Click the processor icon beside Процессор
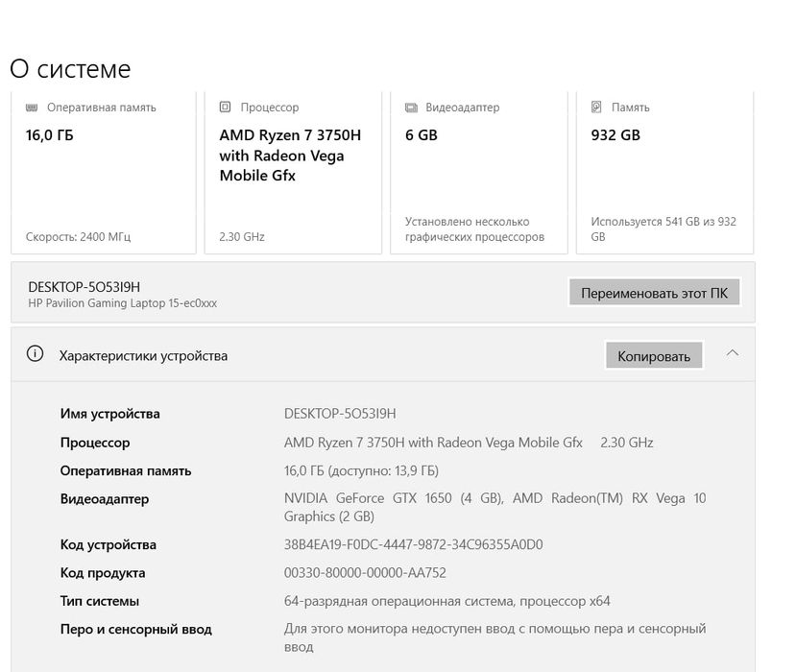 coord(225,108)
